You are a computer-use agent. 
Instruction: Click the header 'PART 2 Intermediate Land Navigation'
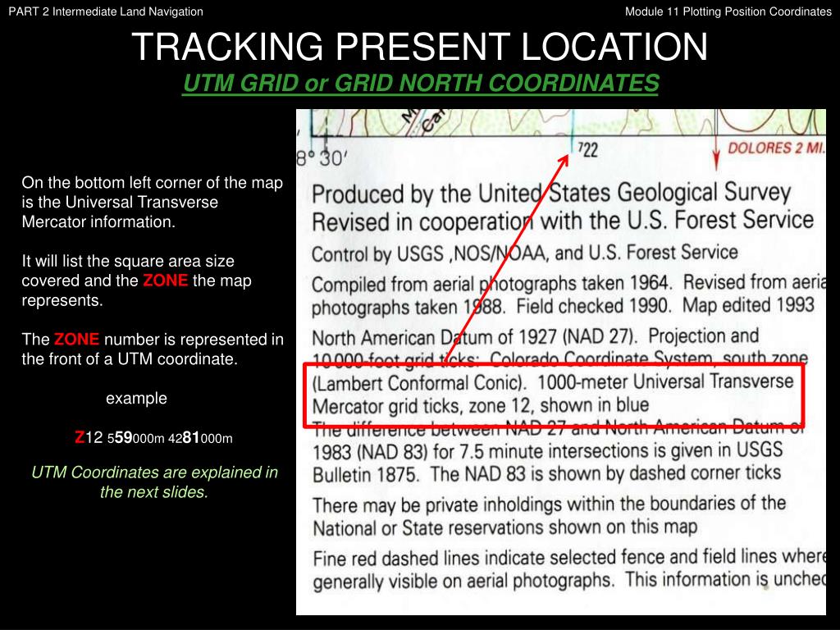[x=106, y=11]
